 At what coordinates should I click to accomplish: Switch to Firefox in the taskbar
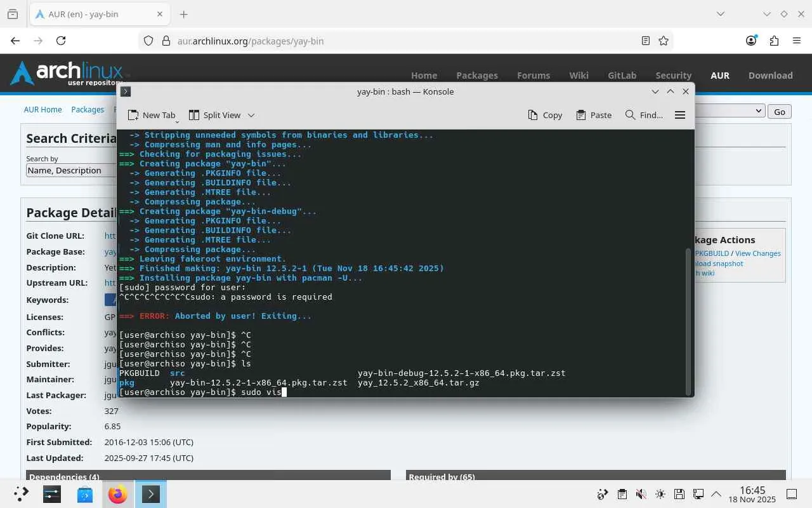[117, 494]
